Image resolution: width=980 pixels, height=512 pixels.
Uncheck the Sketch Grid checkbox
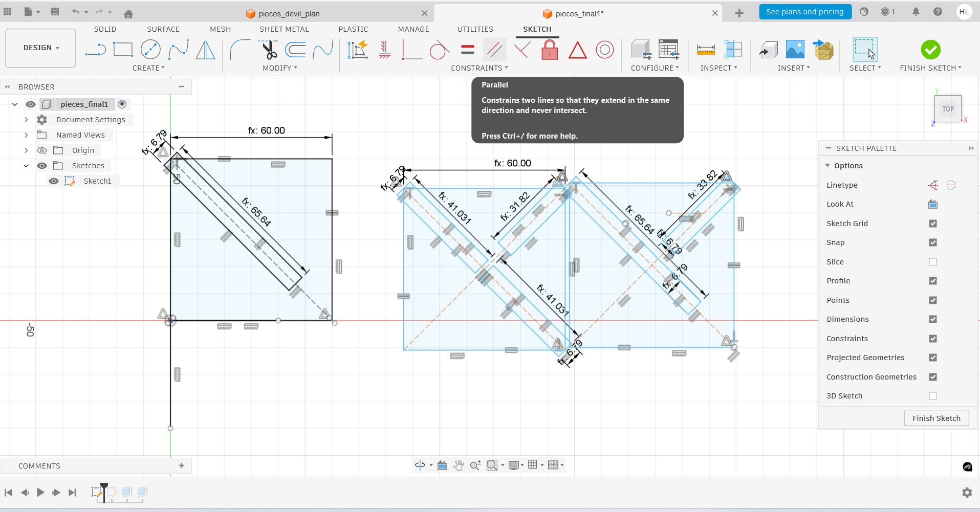(x=932, y=224)
